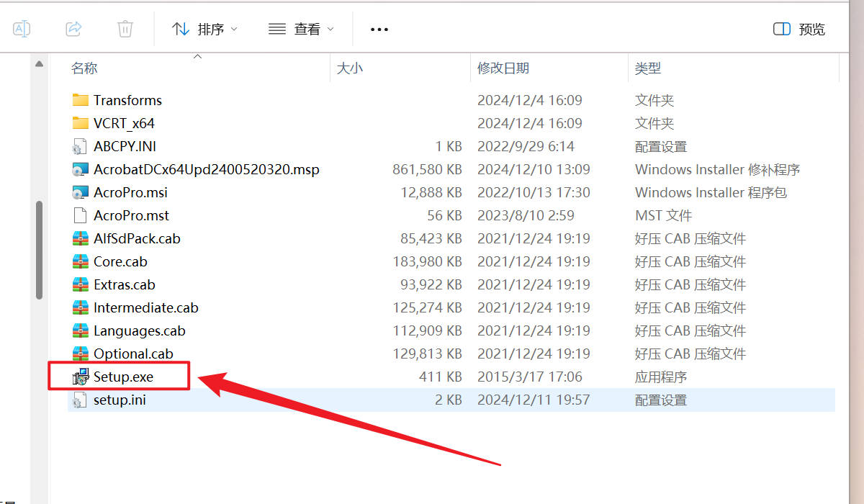The width and height of the screenshot is (864, 504).
Task: Select the Intermediate.cab file name
Action: [146, 307]
